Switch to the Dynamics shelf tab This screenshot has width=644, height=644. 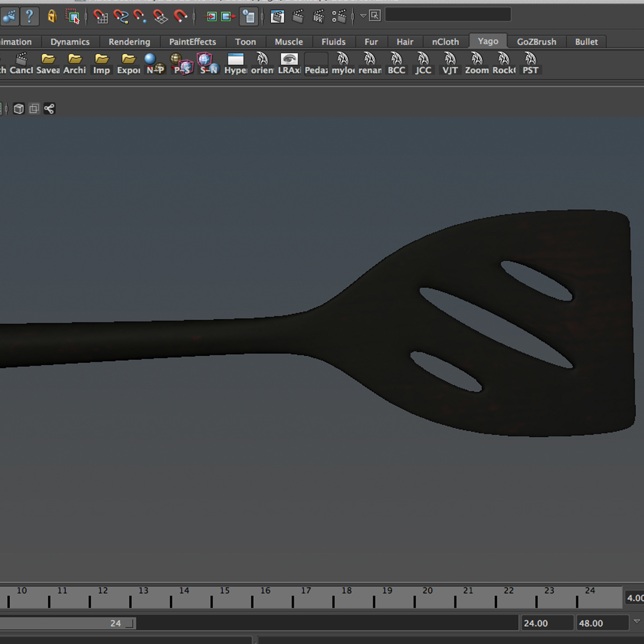pyautogui.click(x=70, y=42)
